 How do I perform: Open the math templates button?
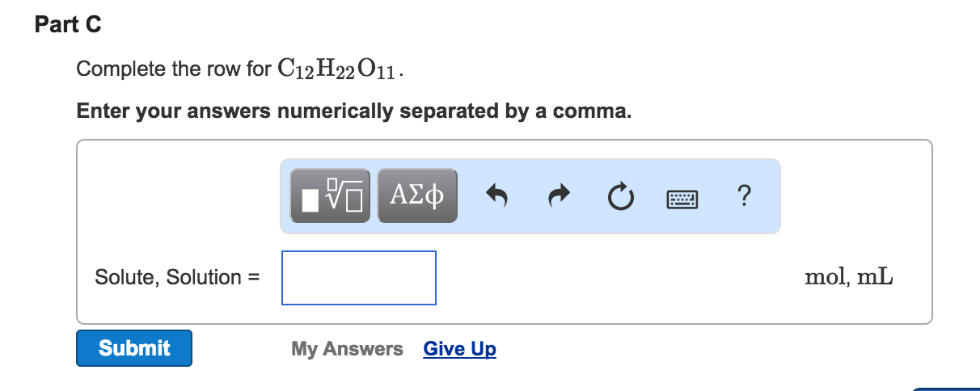pos(330,195)
